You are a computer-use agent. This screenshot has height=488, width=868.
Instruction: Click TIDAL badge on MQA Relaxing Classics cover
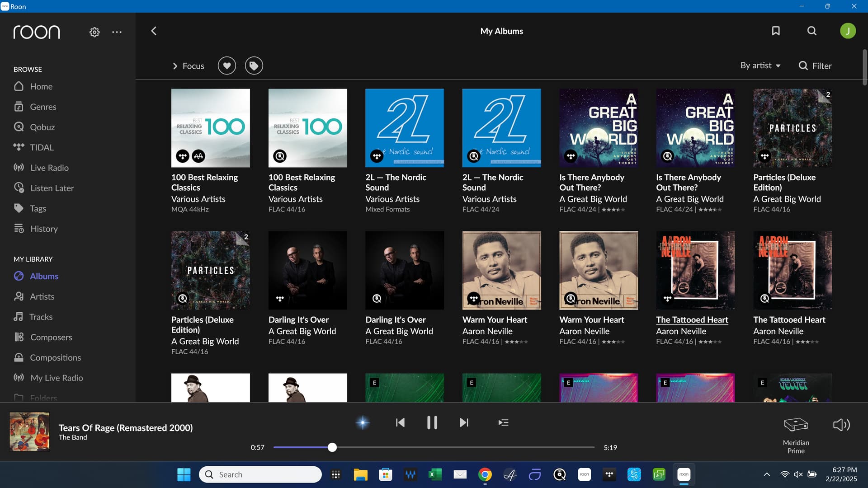(183, 156)
